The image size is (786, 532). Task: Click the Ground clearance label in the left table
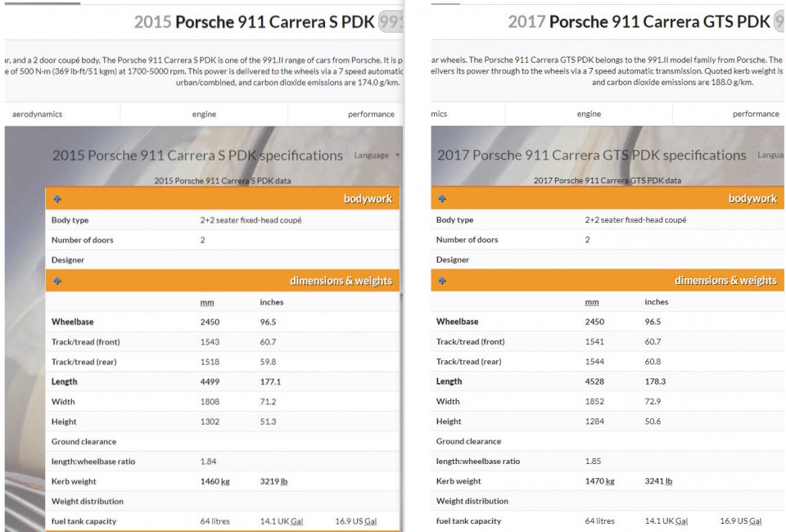point(84,442)
